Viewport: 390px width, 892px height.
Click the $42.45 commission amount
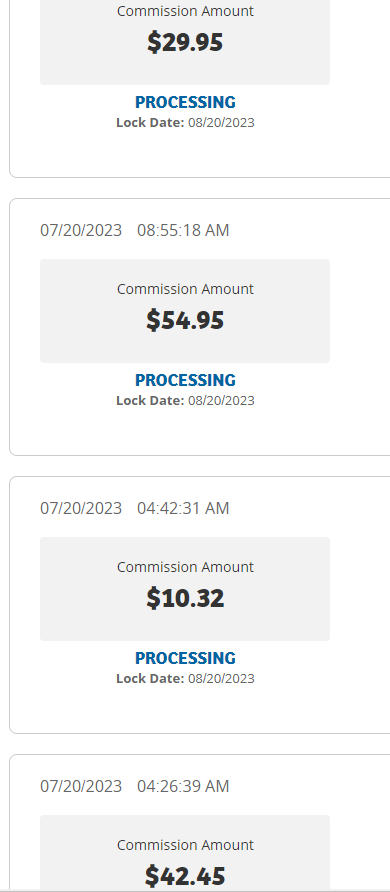185,876
